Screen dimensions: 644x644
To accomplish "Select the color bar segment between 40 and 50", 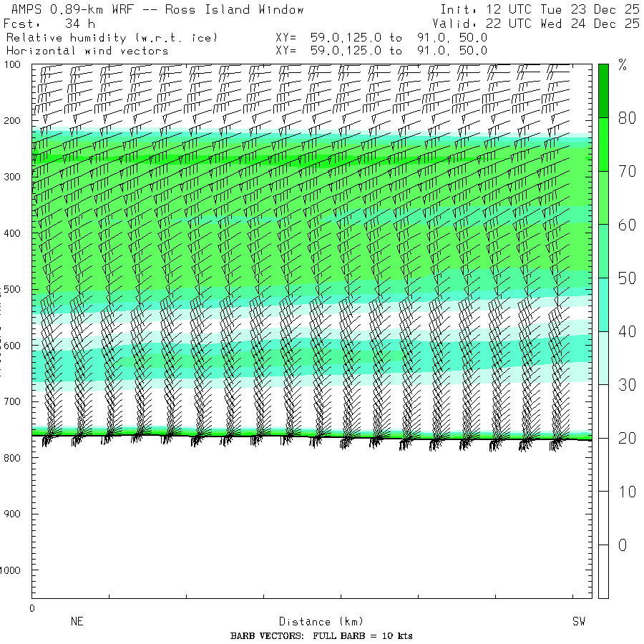I will [x=603, y=305].
